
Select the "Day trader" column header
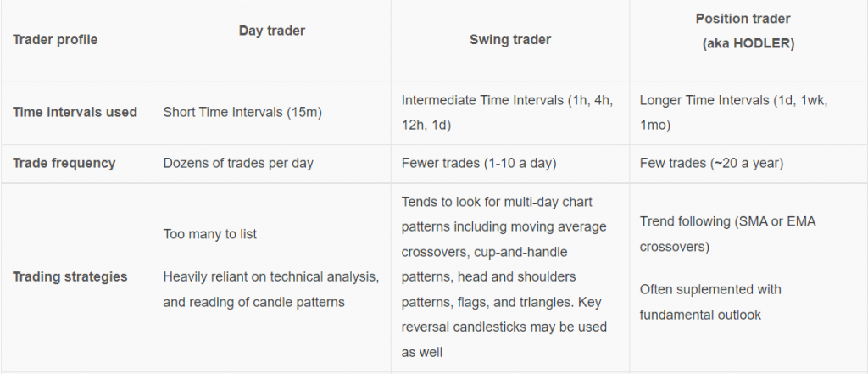point(271,31)
